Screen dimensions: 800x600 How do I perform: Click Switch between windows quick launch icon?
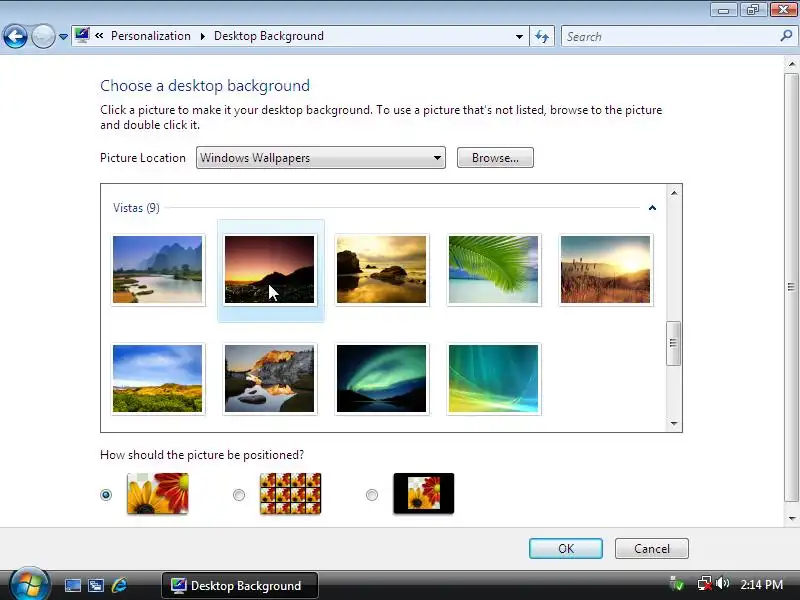[96, 585]
